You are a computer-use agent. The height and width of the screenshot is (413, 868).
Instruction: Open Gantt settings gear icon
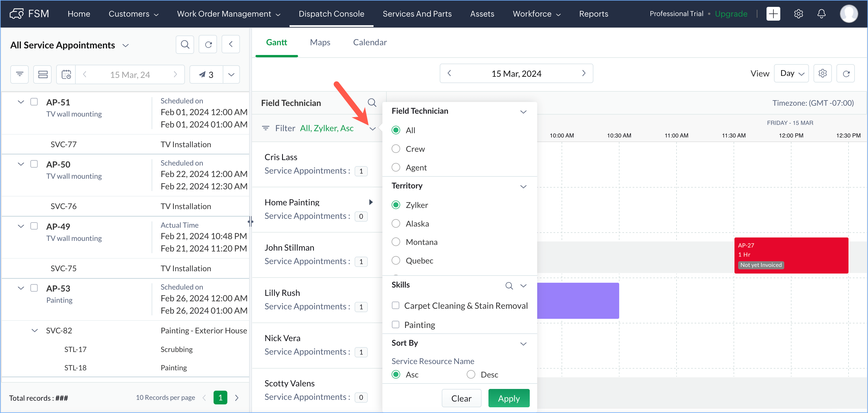822,73
